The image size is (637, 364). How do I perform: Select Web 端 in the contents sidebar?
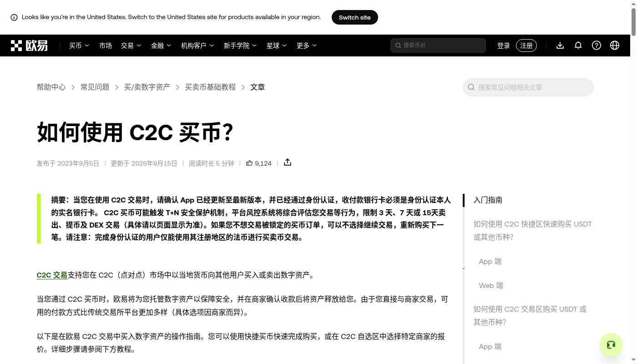pos(491,285)
